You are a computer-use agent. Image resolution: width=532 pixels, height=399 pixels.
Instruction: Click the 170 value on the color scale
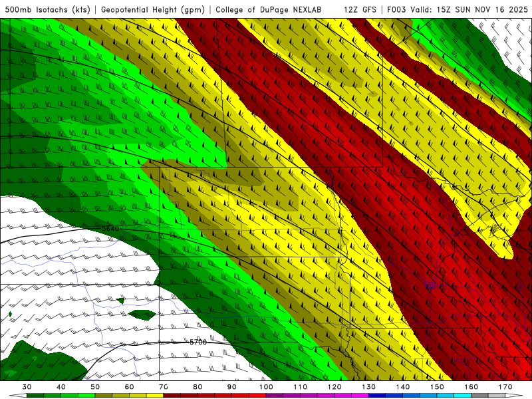(x=505, y=387)
